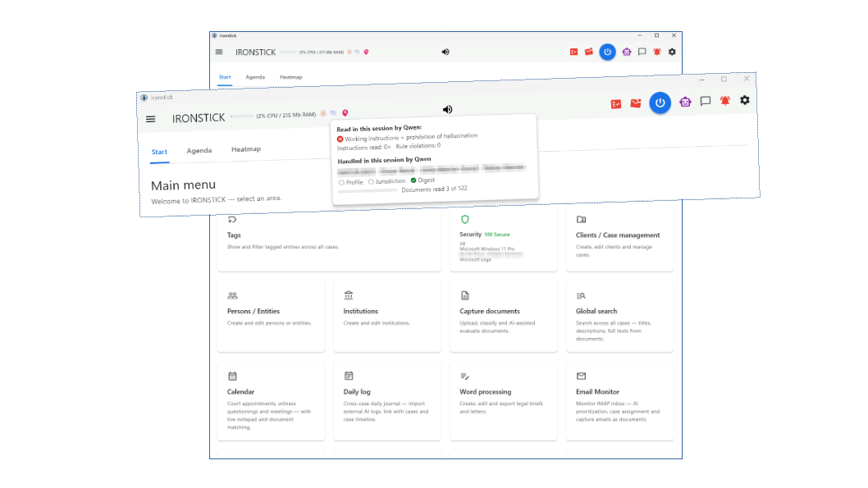The image size is (868, 488).
Task: Open the Word processing card
Action: point(504,401)
